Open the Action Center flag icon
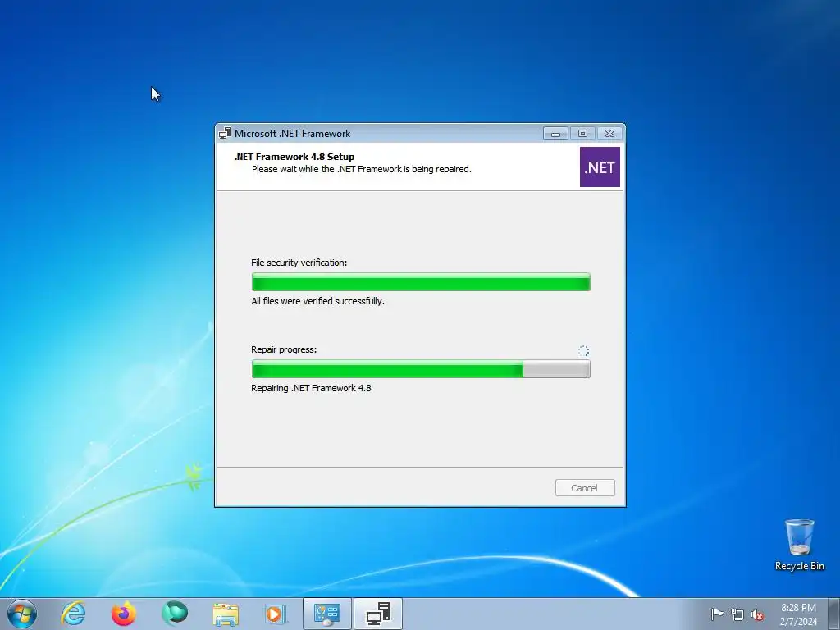Viewport: 840px width, 630px height. [717, 614]
